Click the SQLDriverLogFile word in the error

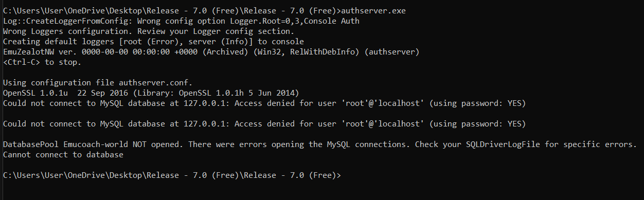coord(502,144)
